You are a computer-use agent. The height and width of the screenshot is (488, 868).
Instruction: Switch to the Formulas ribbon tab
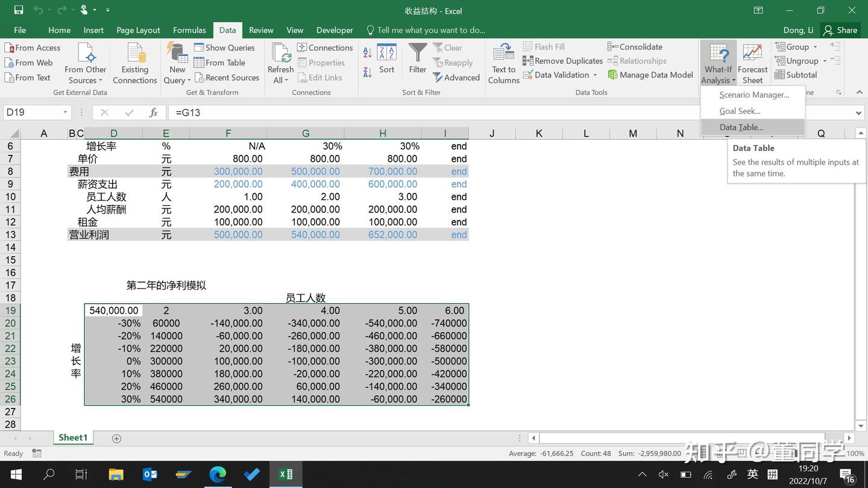[189, 30]
